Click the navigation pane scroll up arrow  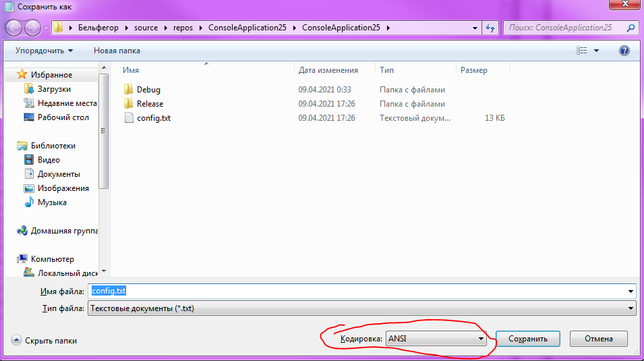pos(104,67)
